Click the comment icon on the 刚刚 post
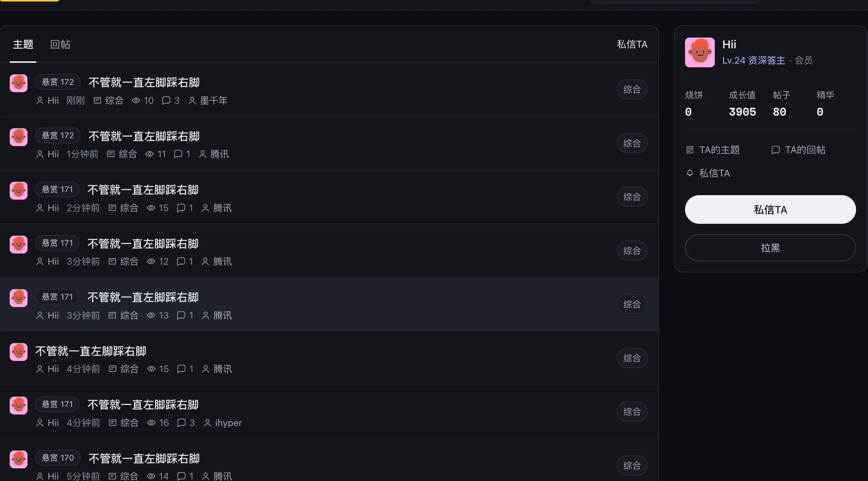The width and height of the screenshot is (868, 481). point(166,100)
